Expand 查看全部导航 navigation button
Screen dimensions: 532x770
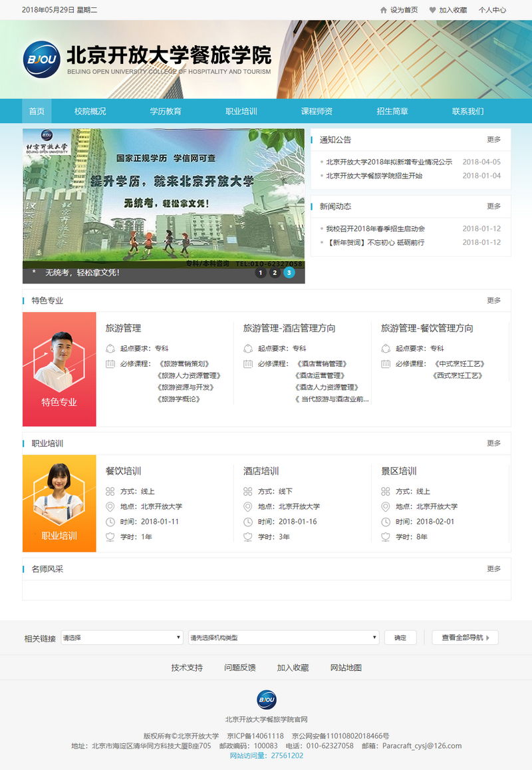pos(465,638)
